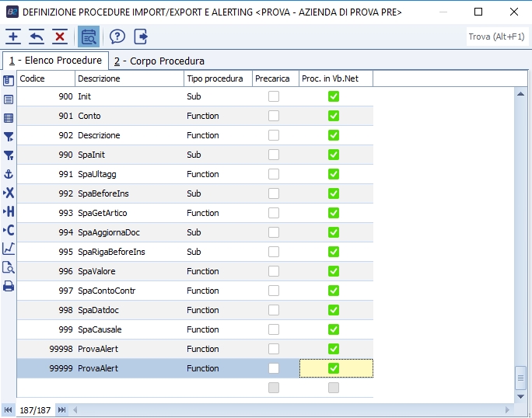Click the sidebar printer icon

click(x=9, y=286)
